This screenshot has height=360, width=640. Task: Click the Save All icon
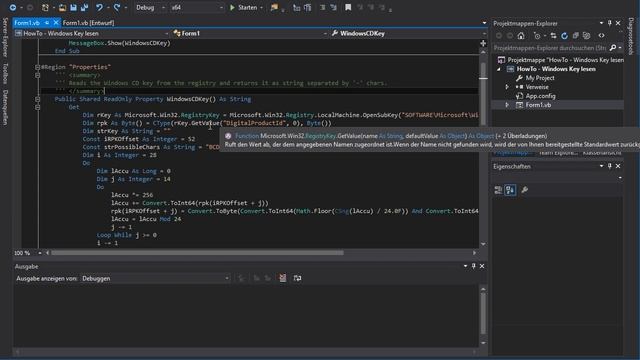tap(84, 7)
